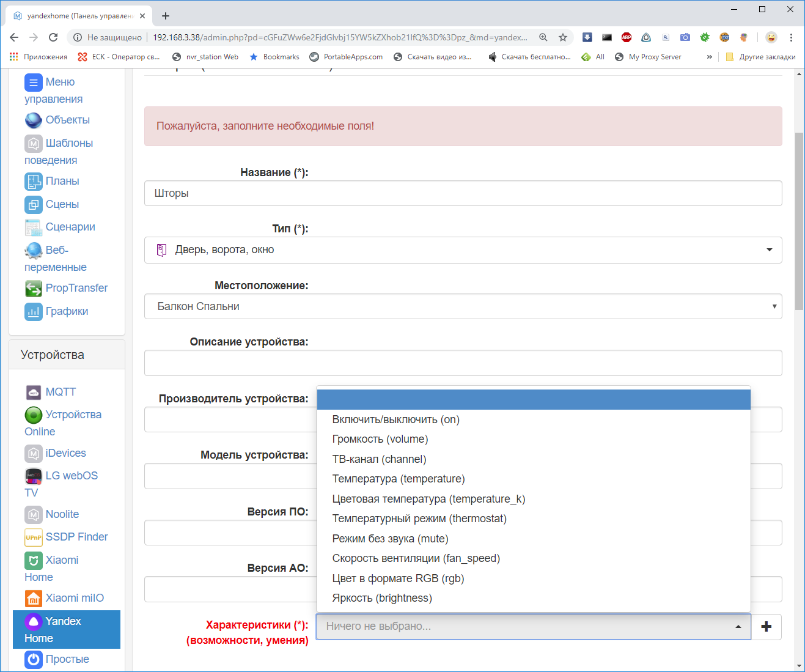This screenshot has width=805, height=672.
Task: Select Цвет в формате RGB (rgb)
Action: 534,578
